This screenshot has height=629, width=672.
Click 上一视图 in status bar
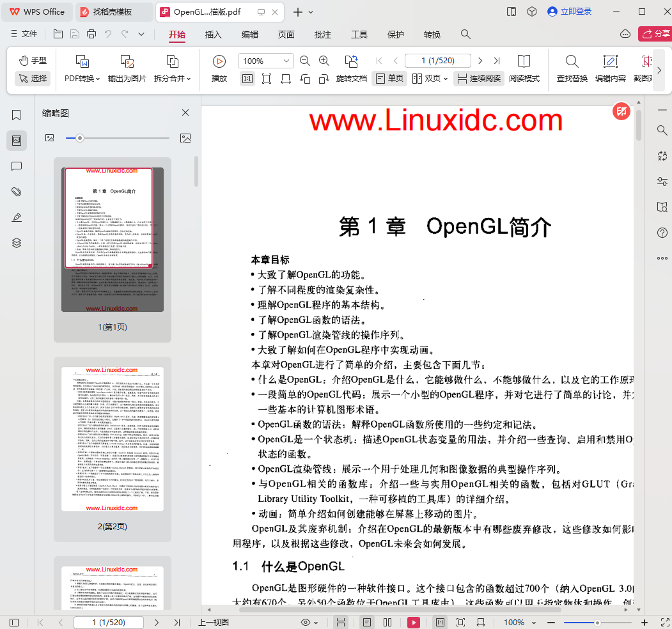[214, 622]
